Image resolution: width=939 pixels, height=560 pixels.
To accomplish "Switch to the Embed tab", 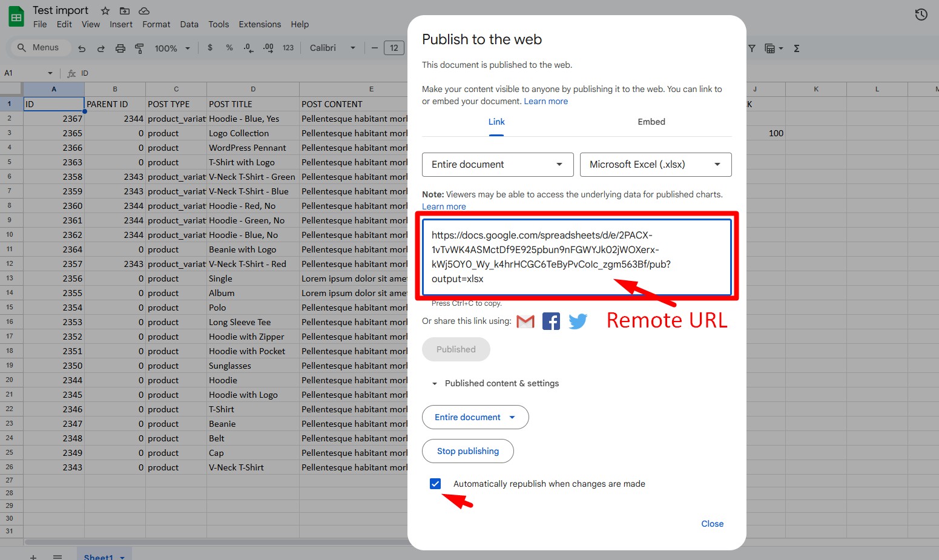I will [x=651, y=121].
